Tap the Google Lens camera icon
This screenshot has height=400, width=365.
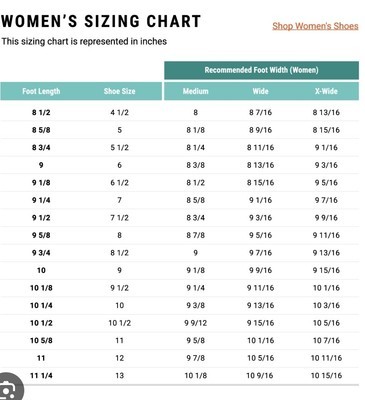click(x=9, y=388)
